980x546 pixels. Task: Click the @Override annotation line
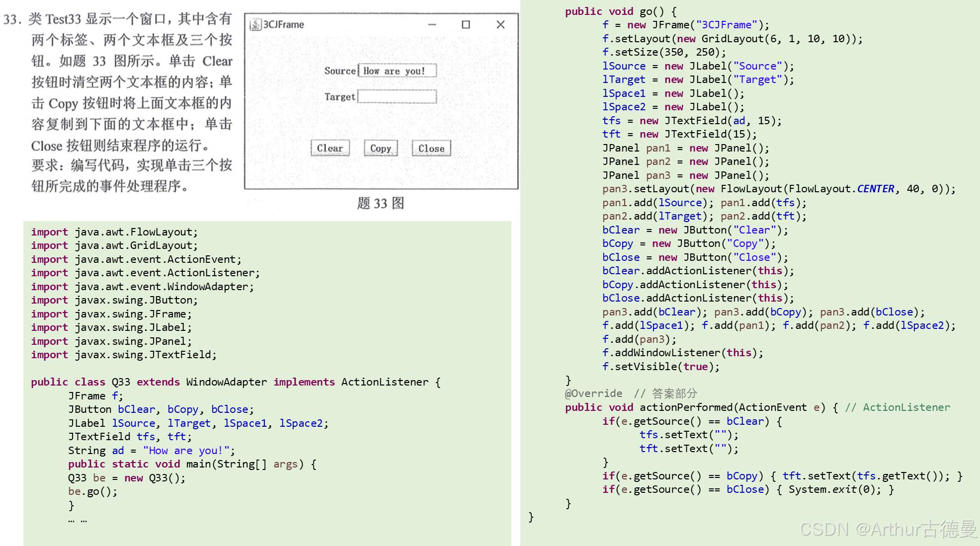tap(593, 393)
